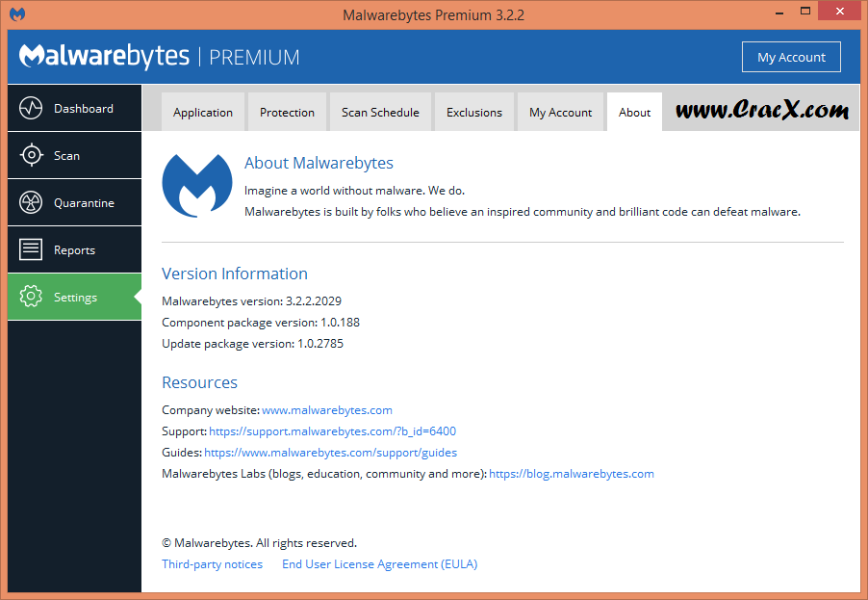The width and height of the screenshot is (868, 600).
Task: Open the End User License Agreement (EULA) link
Action: pyautogui.click(x=380, y=564)
